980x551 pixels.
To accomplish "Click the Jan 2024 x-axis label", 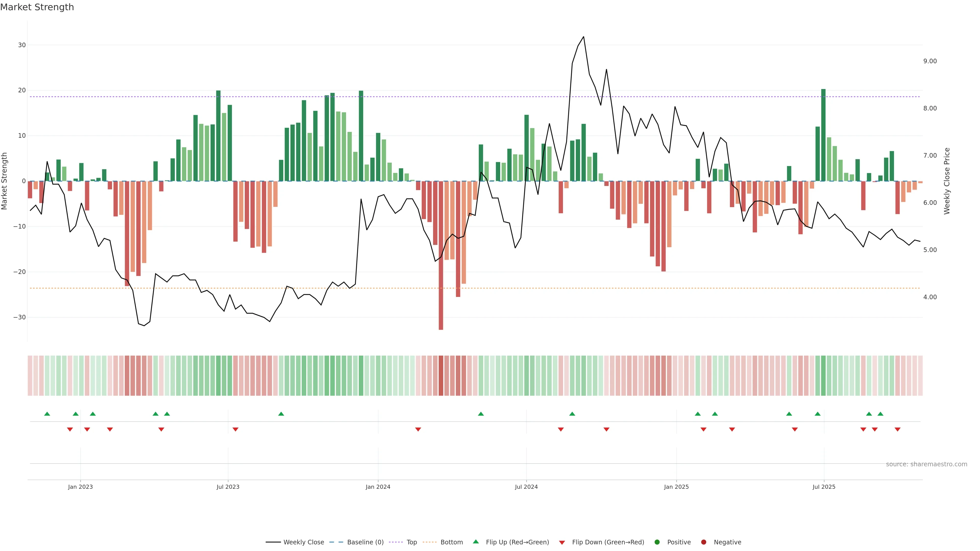I will [x=378, y=487].
